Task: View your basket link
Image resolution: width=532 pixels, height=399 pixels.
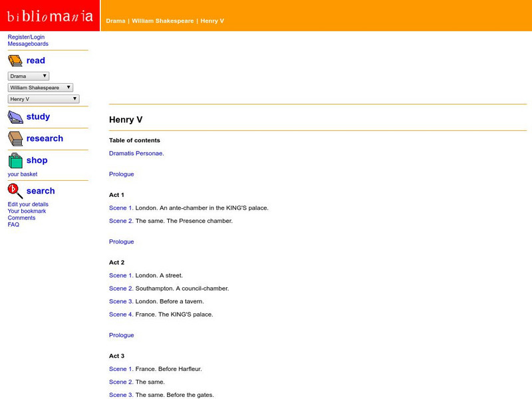Action: tap(23, 174)
